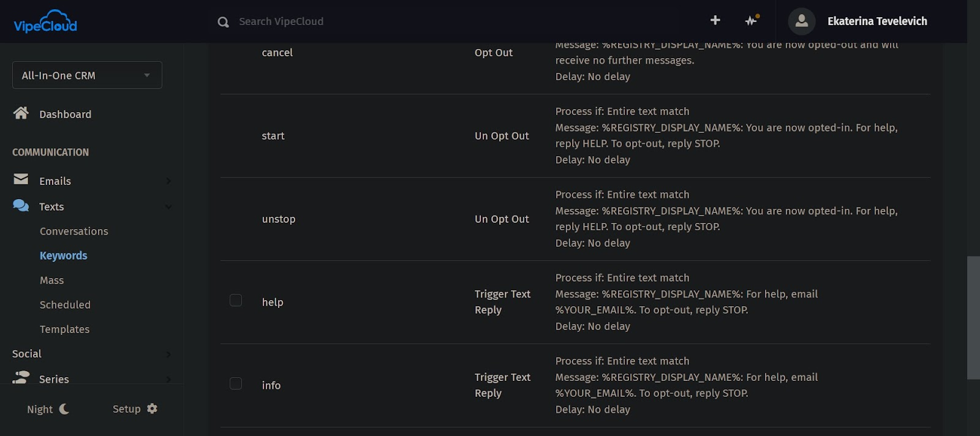
Task: Click the page vertical scrollbar thumb
Action: coord(973,317)
